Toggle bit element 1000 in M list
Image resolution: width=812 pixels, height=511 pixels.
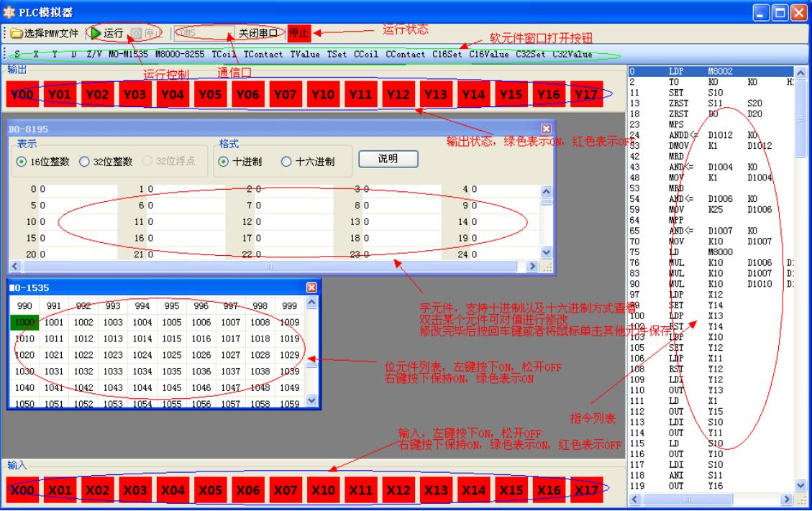(x=26, y=322)
